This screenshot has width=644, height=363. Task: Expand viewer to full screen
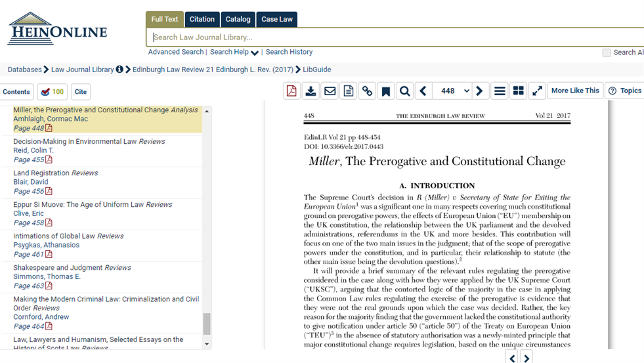(x=537, y=91)
